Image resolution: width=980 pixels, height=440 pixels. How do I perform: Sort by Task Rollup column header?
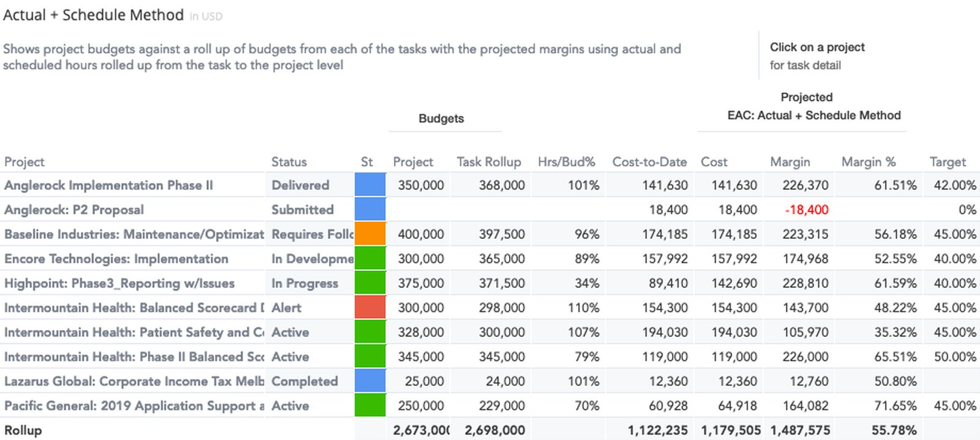pos(489,162)
